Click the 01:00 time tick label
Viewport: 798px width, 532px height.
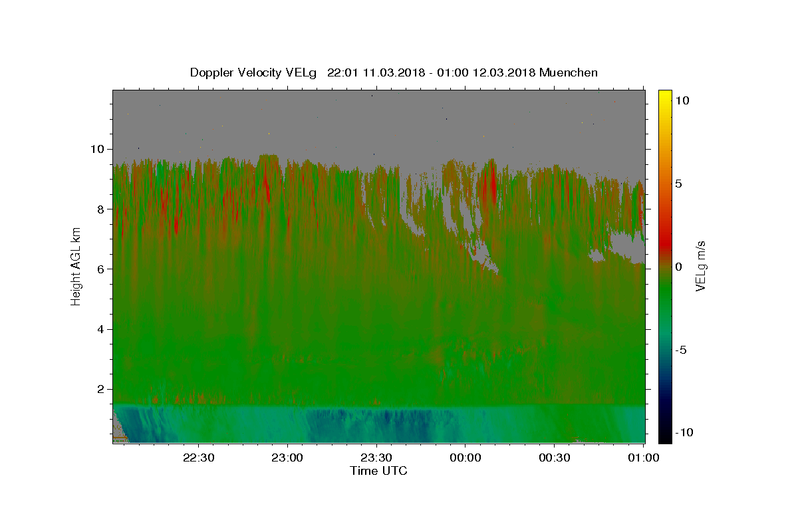click(x=643, y=458)
